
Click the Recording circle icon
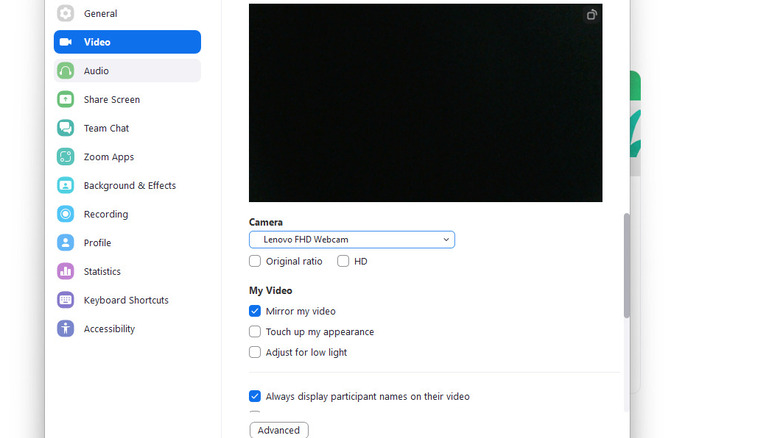click(x=65, y=214)
